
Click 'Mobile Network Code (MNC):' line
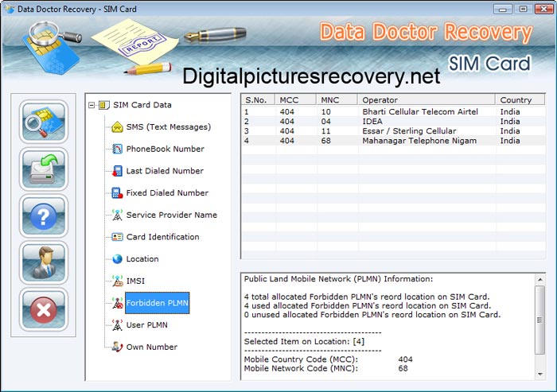coord(301,369)
